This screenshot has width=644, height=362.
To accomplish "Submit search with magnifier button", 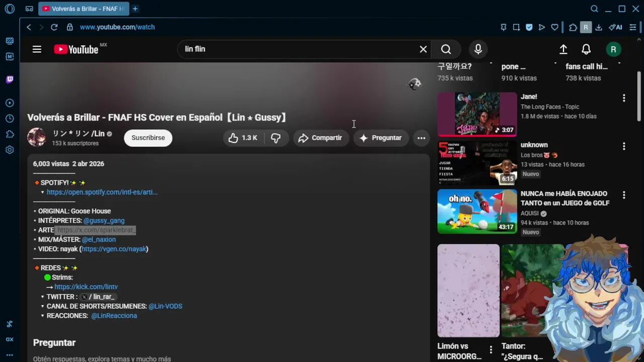I will (x=446, y=49).
